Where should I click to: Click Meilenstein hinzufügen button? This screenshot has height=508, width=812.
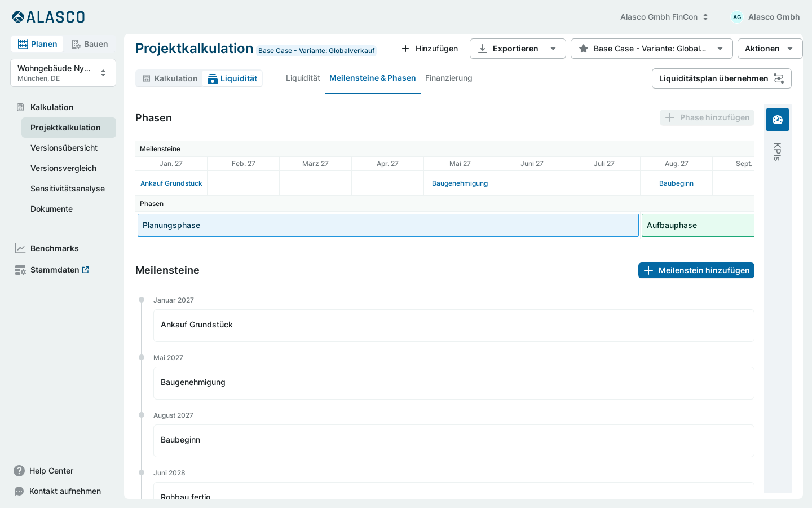(696, 270)
